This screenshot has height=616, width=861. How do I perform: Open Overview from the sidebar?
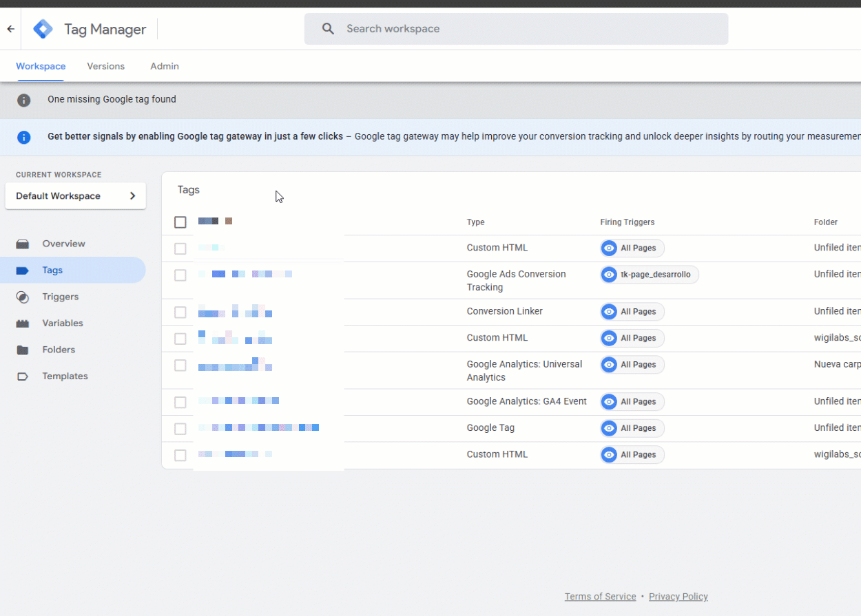[63, 244]
